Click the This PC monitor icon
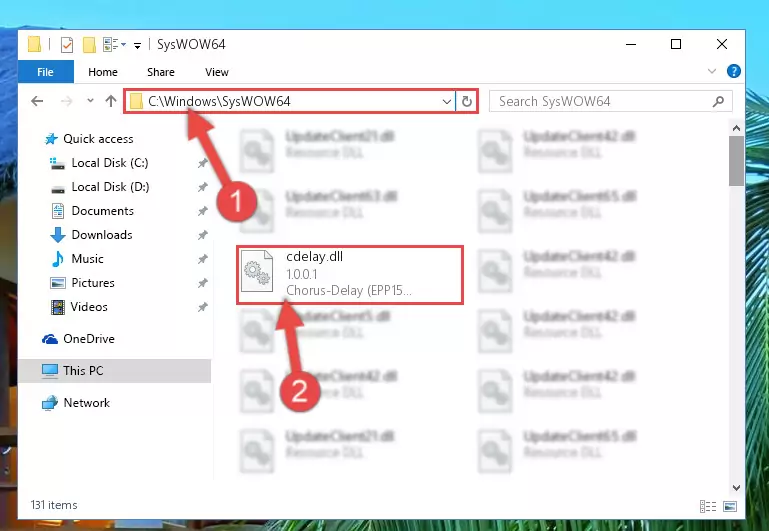Screen dimensions: 769x531 pyautogui.click(x=50, y=371)
